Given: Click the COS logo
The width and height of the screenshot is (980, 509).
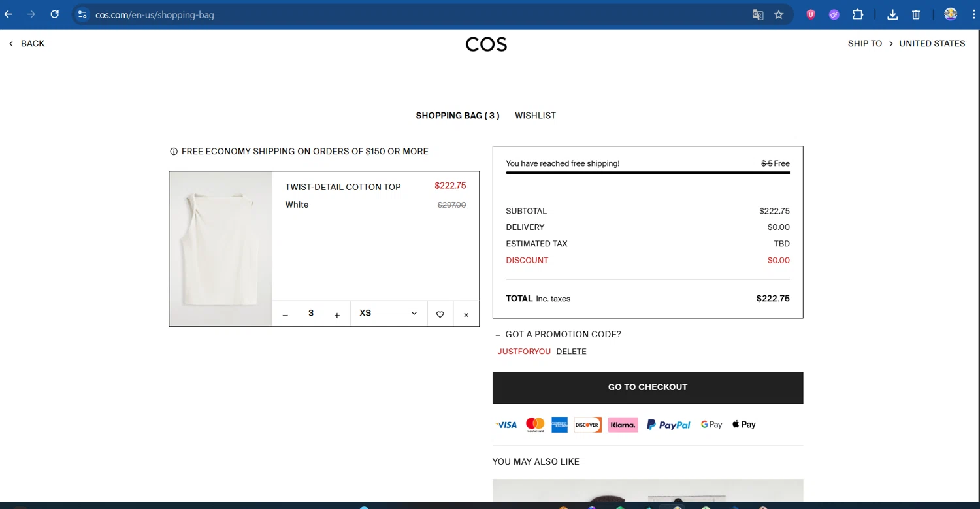Looking at the screenshot, I should (486, 44).
